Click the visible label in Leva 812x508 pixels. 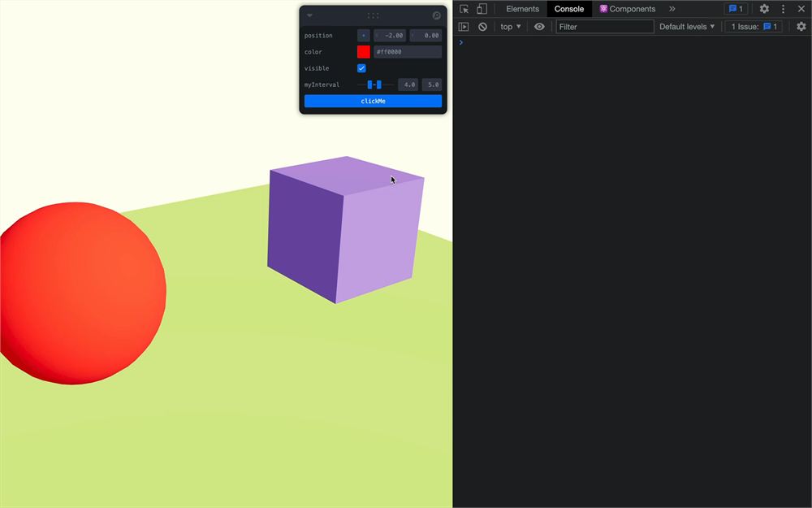(317, 68)
